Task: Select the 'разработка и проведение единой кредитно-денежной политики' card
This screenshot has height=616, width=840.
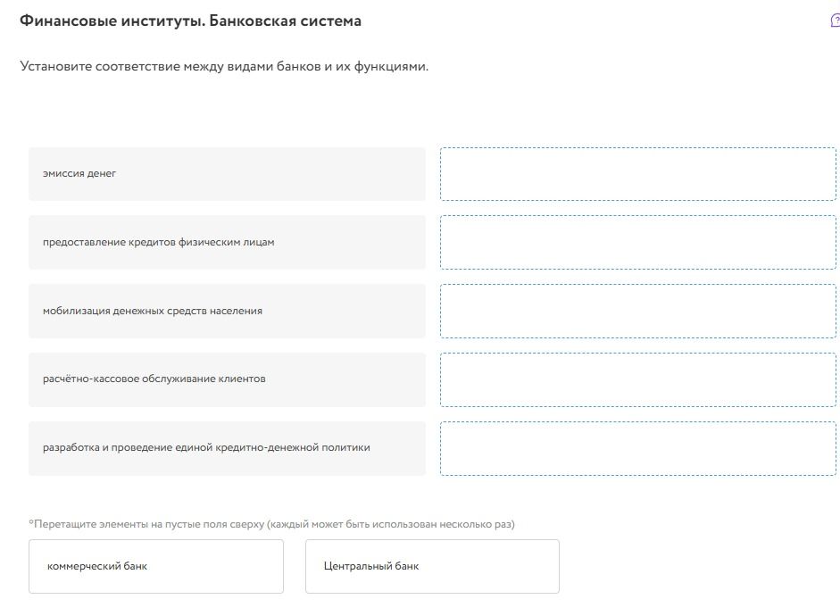Action: (227, 448)
